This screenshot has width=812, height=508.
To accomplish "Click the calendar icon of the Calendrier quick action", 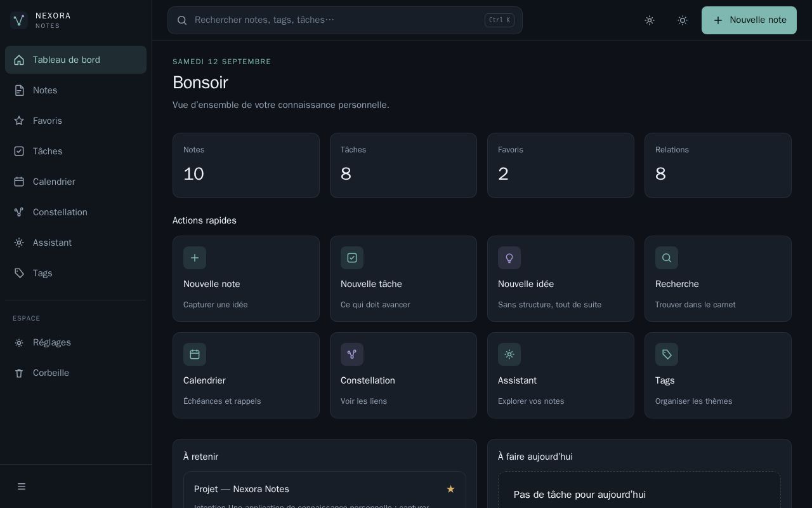I will pyautogui.click(x=195, y=354).
